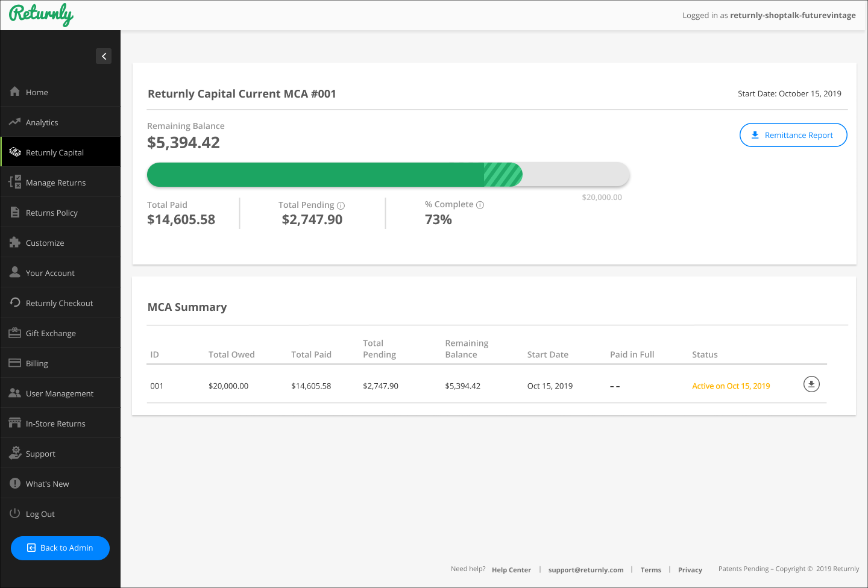Navigate to Your Account
This screenshot has height=588, width=868.
pos(60,272)
